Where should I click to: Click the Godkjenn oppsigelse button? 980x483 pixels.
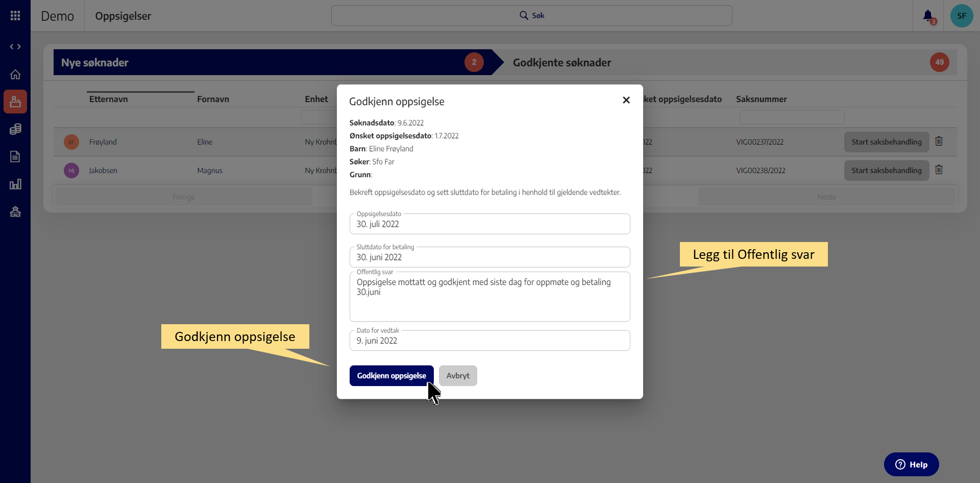click(x=391, y=376)
